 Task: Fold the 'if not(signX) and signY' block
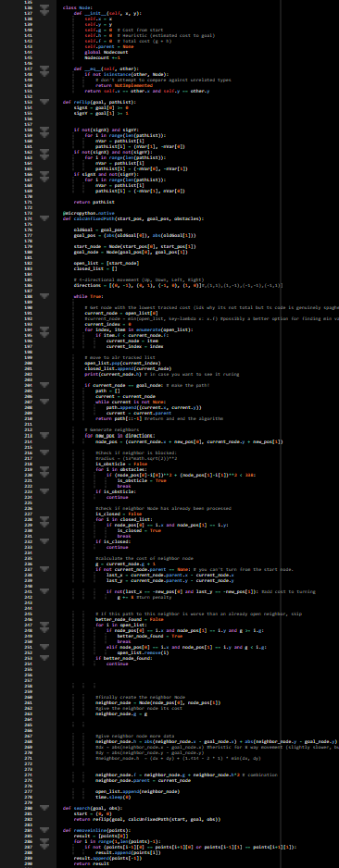tap(44, 130)
